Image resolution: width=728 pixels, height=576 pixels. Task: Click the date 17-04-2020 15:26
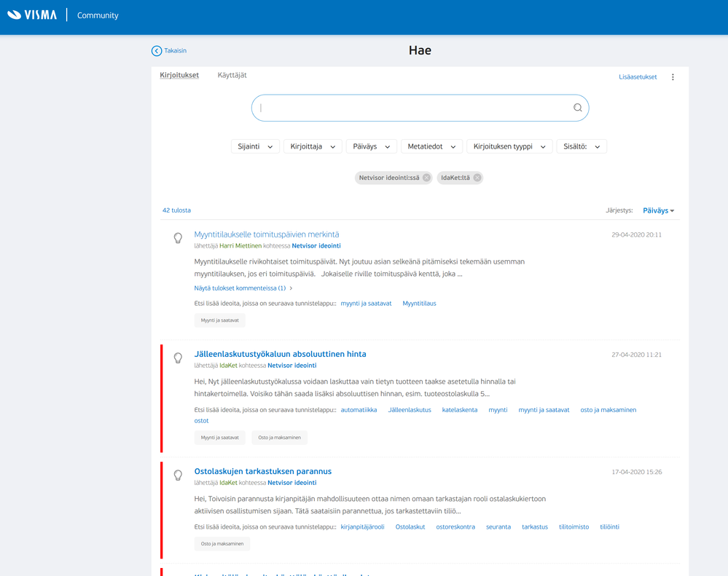(636, 472)
